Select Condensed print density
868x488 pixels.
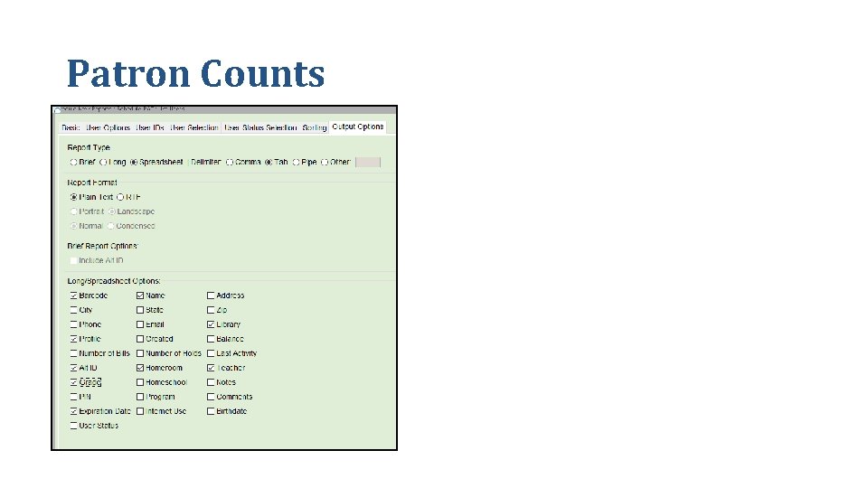point(110,226)
